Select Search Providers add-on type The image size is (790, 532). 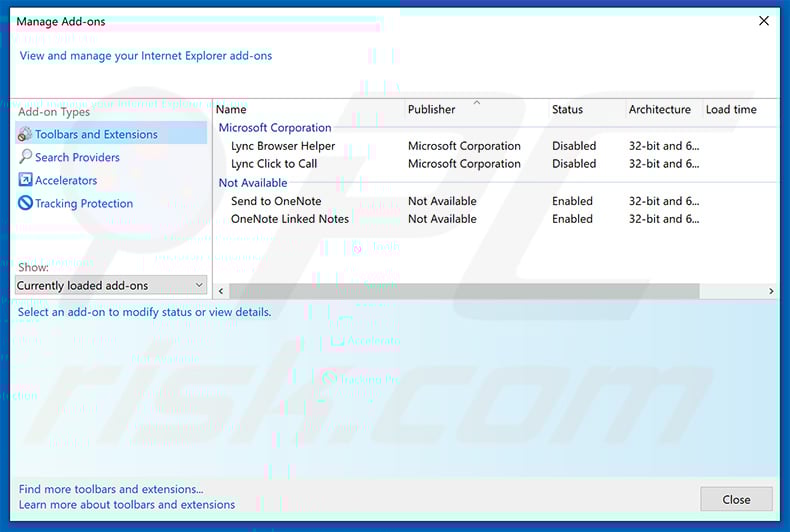(x=77, y=157)
